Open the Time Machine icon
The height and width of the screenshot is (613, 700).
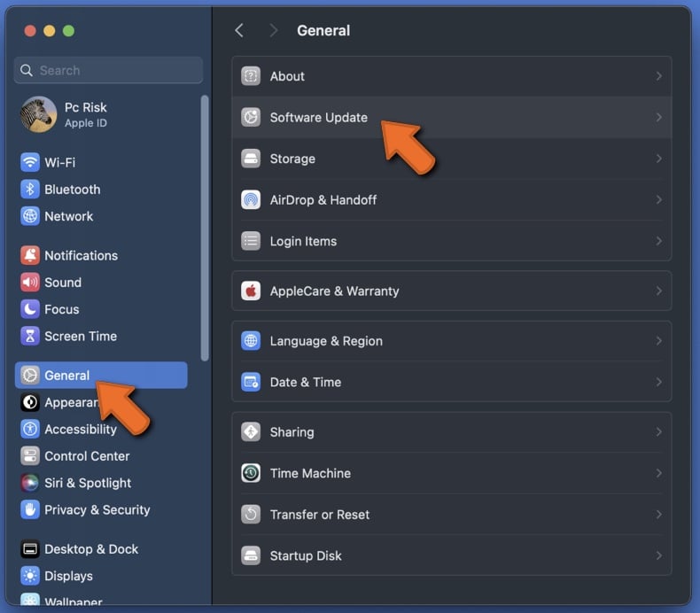point(251,473)
